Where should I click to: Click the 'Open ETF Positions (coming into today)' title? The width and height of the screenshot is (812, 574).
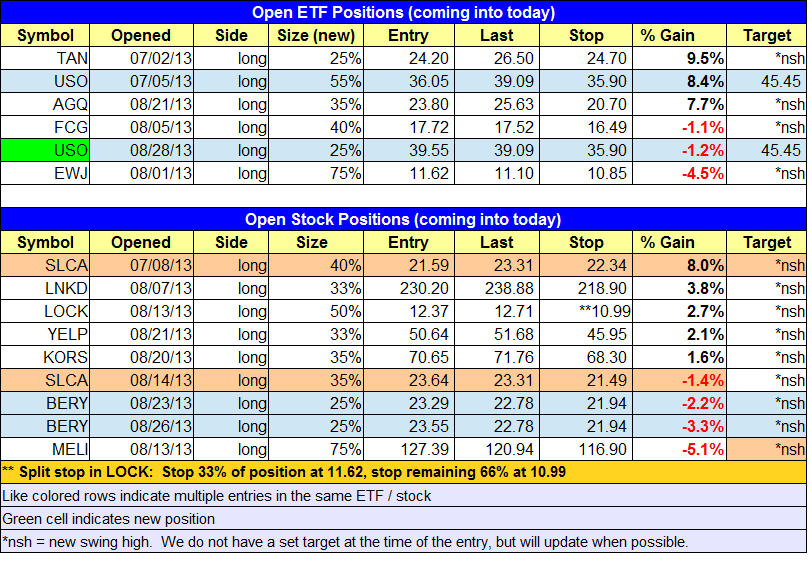coord(403,12)
